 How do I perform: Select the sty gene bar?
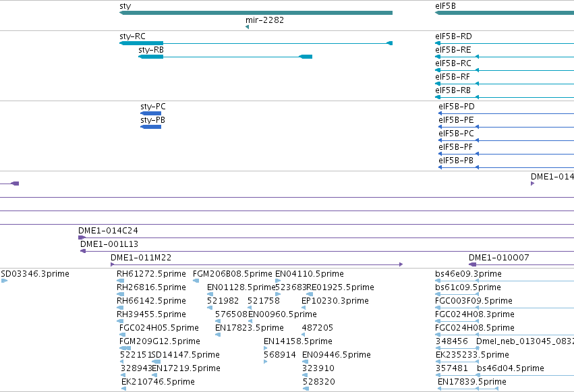(x=256, y=13)
